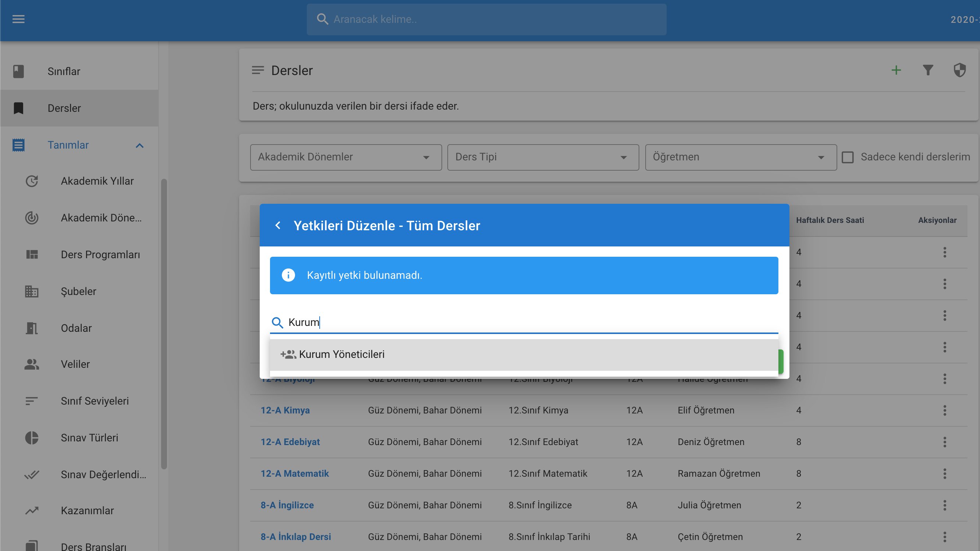Click the search magnifier icon in top bar
This screenshot has width=980, height=551.
pyautogui.click(x=322, y=19)
